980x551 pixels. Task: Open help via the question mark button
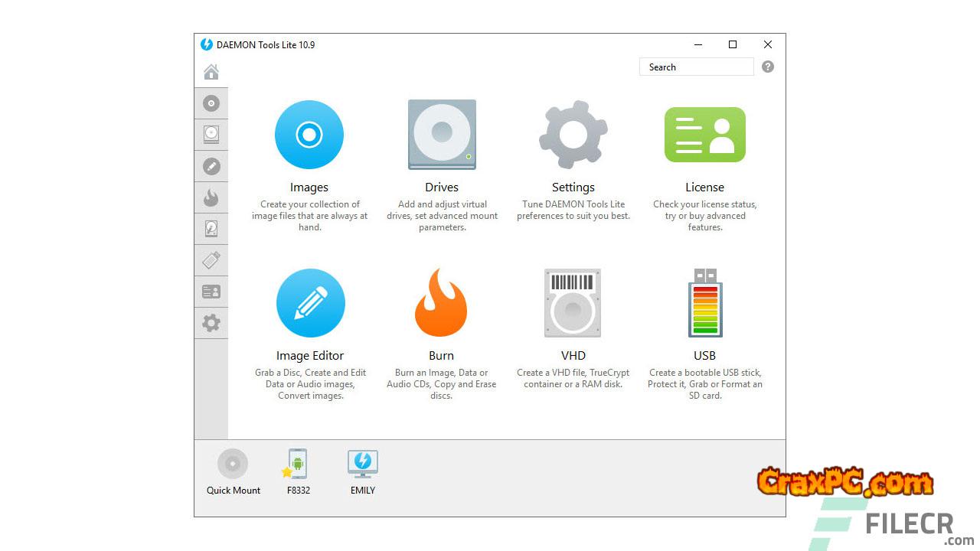768,67
